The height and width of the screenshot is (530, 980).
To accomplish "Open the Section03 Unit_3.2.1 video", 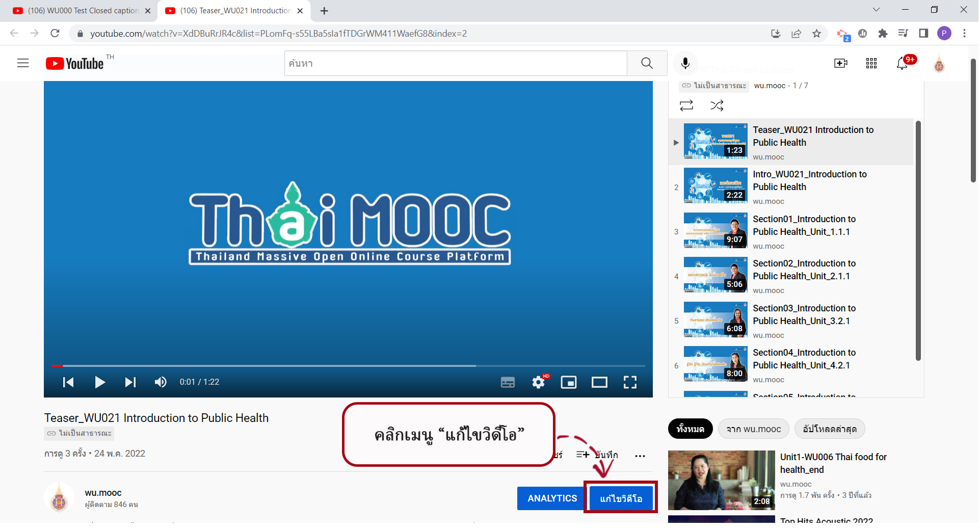I will click(791, 321).
